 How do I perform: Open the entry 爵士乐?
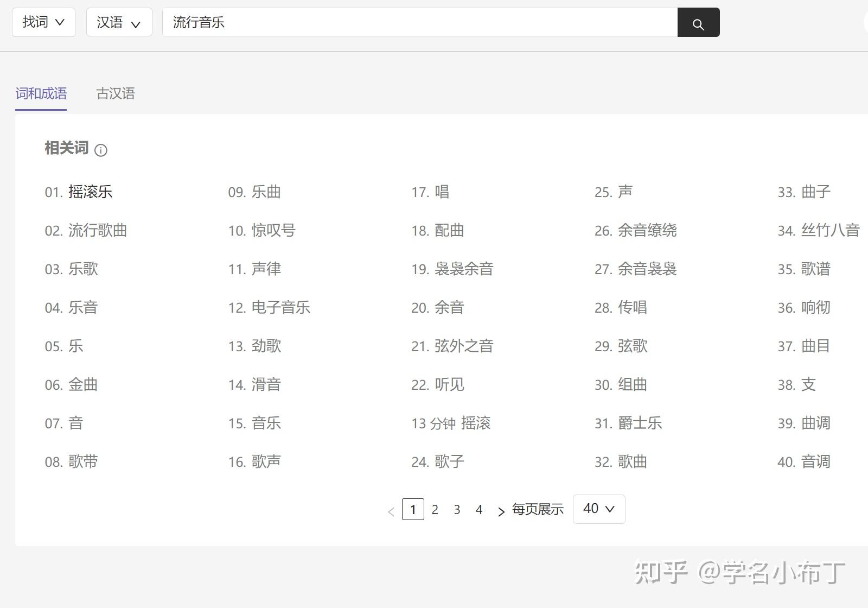click(x=640, y=423)
